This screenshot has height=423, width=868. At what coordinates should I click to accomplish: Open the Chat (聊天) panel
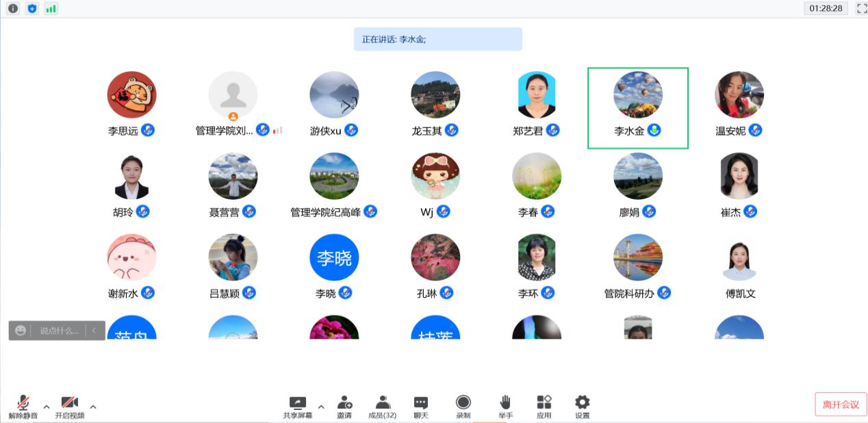tap(421, 402)
